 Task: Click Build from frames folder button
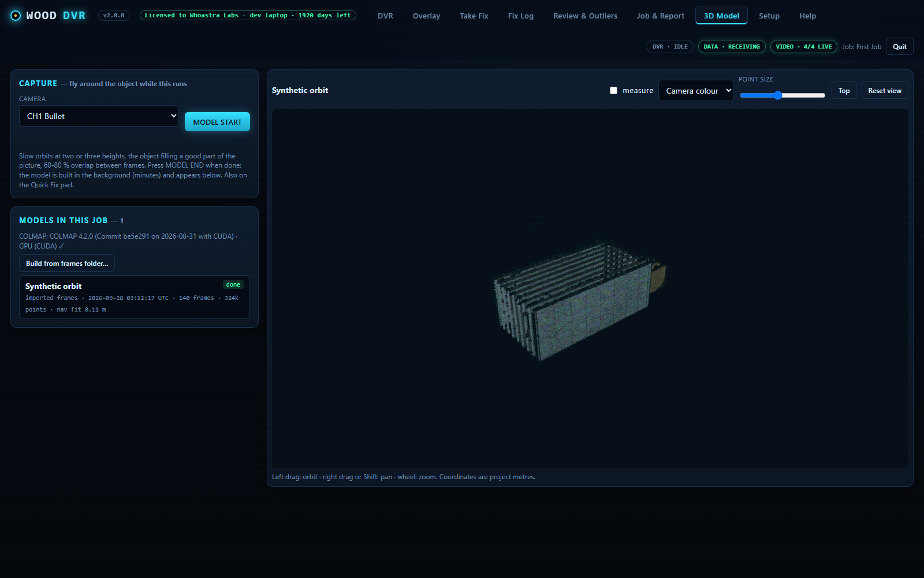click(67, 263)
